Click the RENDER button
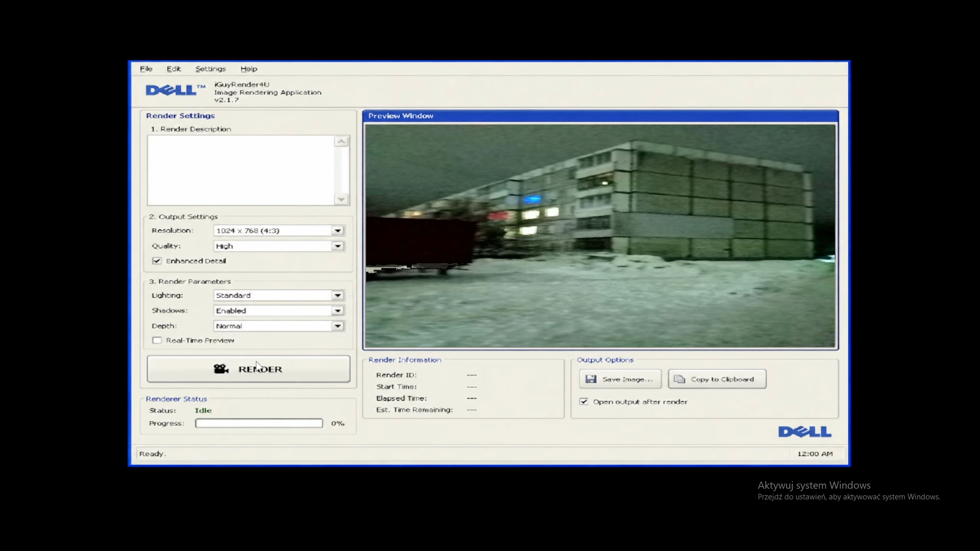Image resolution: width=980 pixels, height=551 pixels. tap(249, 369)
